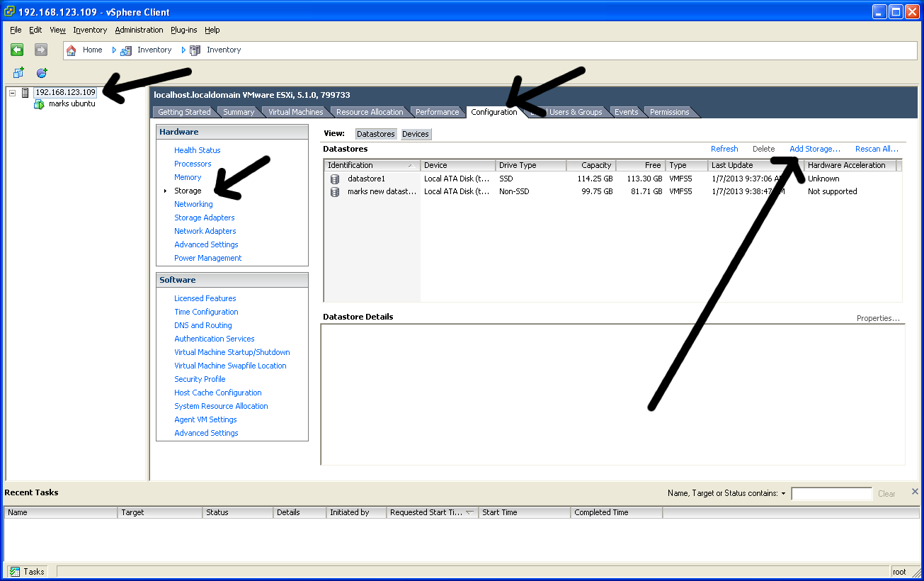
Task: Open Host Cache Configuration link
Action: [218, 393]
